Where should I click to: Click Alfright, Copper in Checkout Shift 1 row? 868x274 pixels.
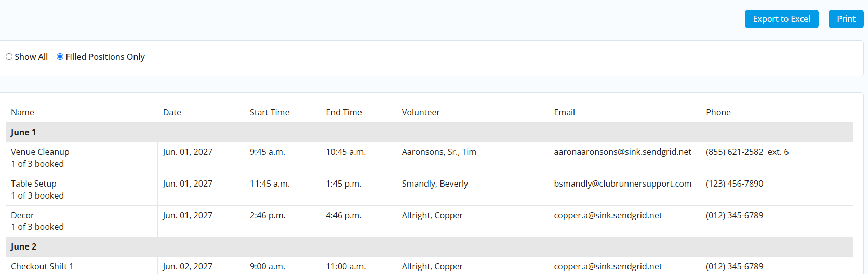(432, 266)
